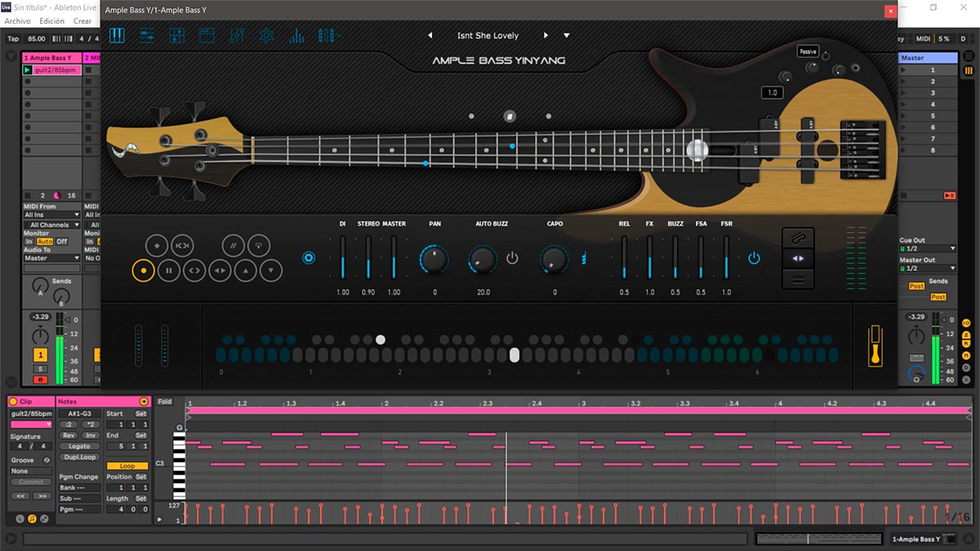
Task: Open the All Ins MIDI From dropdown
Action: 52,215
